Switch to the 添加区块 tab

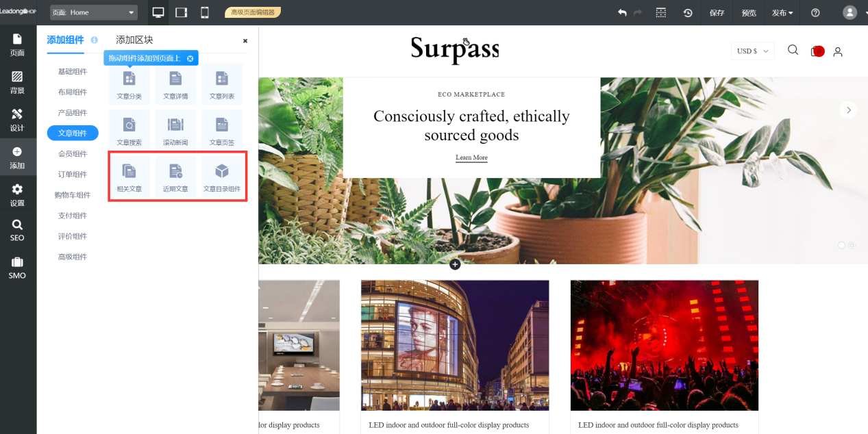tap(134, 40)
